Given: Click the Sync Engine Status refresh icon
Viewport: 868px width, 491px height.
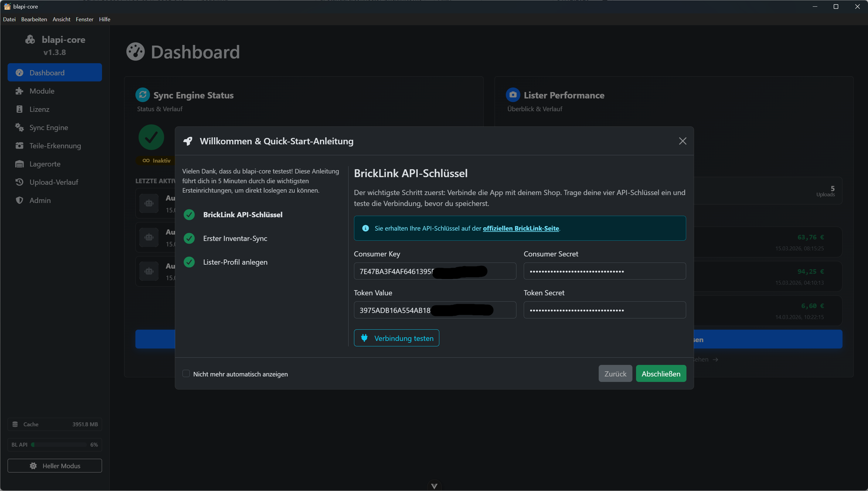Looking at the screenshot, I should (142, 95).
